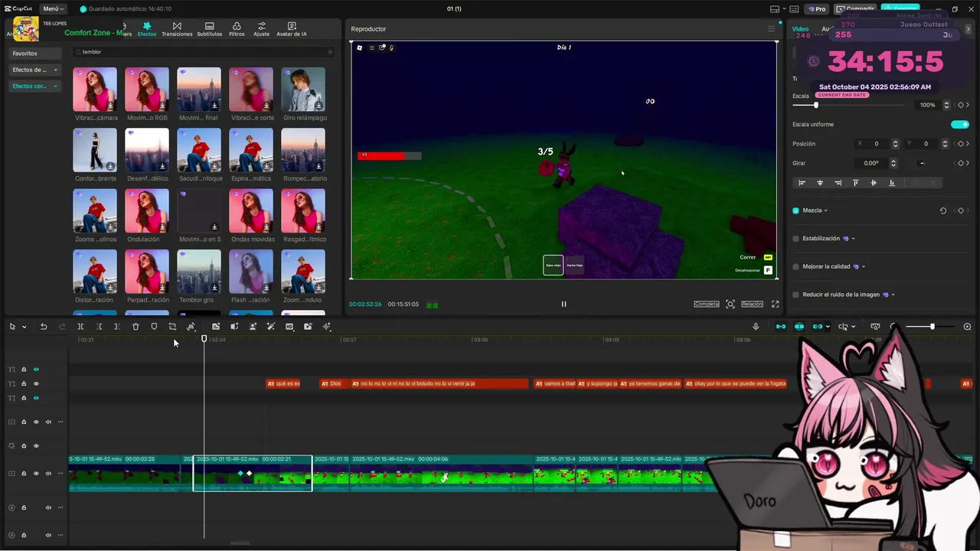Open the Ajuste panel
The height and width of the screenshot is (551, 980).
pos(262,29)
